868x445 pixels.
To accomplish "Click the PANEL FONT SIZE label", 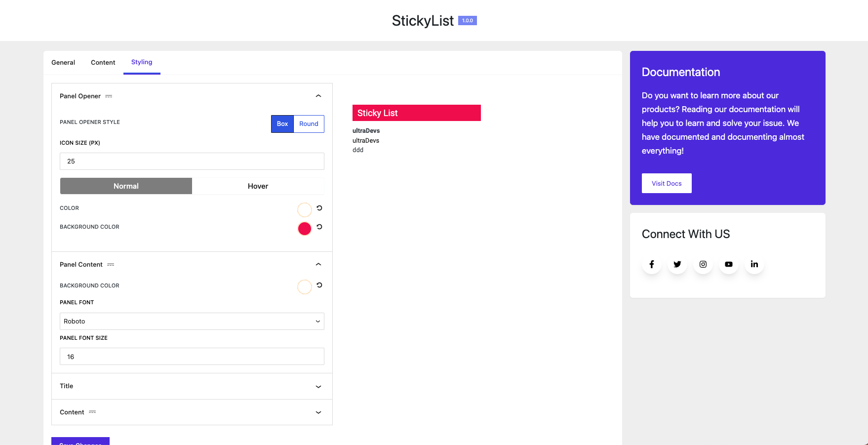I will [x=83, y=338].
